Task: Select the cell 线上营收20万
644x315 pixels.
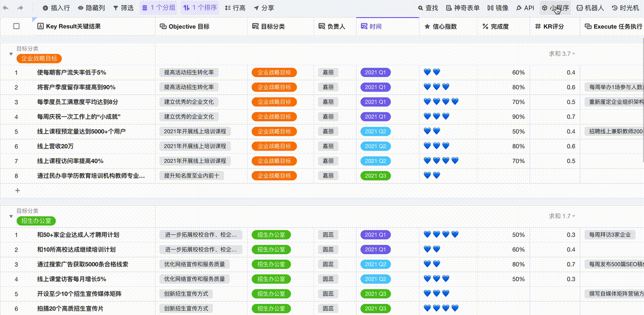Action: [x=93, y=146]
